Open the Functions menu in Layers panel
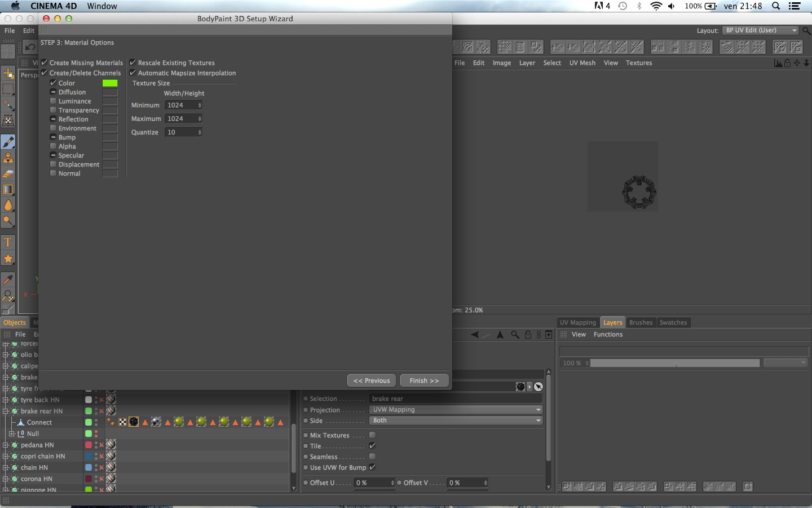Screen dimensions: 812x508 point(608,335)
